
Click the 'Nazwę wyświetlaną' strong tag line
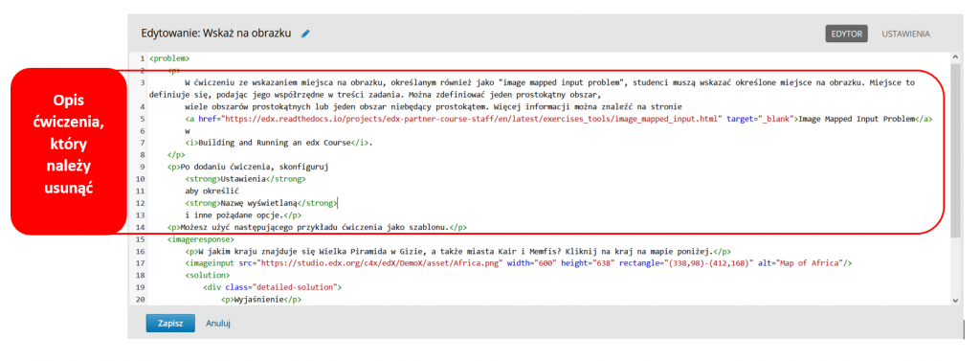point(260,203)
